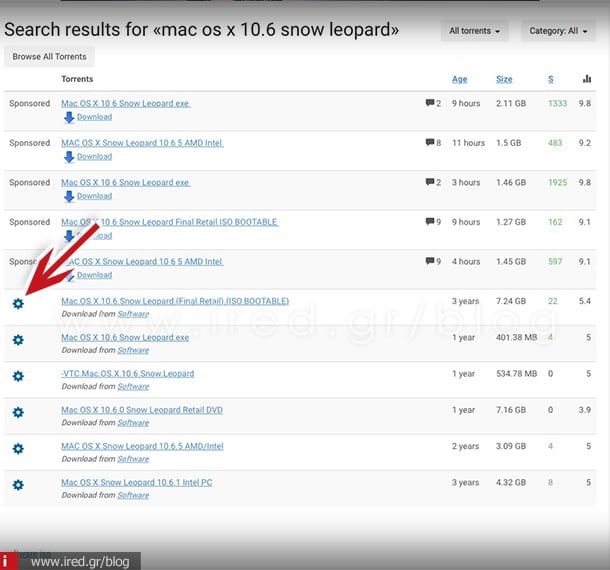
Task: Open sponsored Snow Leopard exe link aged 3 hours
Action: click(126, 182)
